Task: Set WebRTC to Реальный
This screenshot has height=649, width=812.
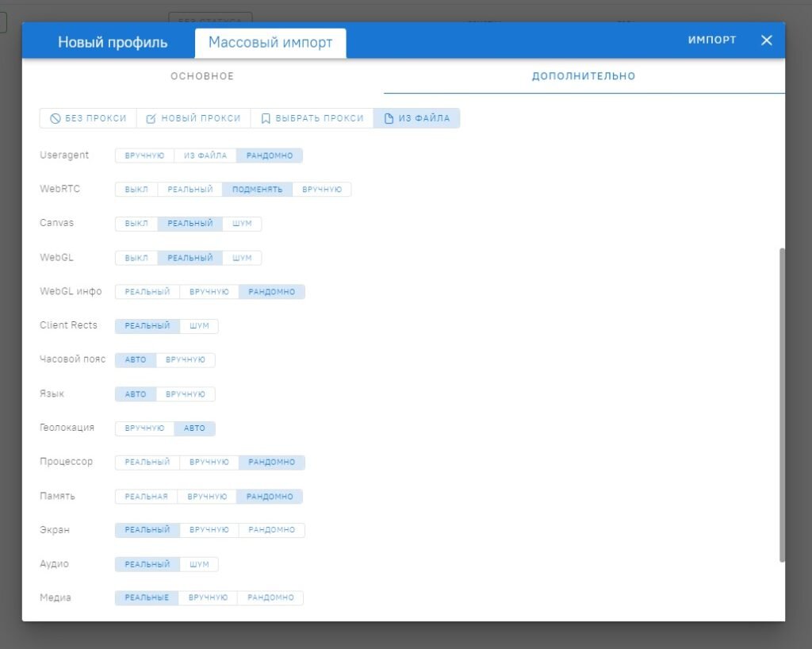Action: (x=190, y=189)
